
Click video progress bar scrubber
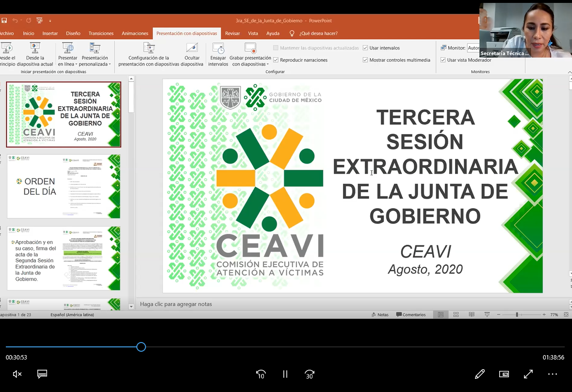(141, 347)
